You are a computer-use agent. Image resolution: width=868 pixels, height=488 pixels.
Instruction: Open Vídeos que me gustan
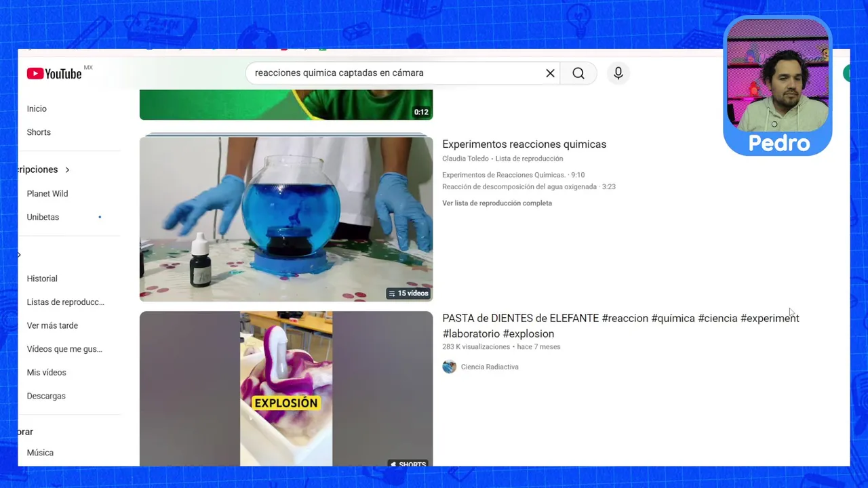point(64,349)
